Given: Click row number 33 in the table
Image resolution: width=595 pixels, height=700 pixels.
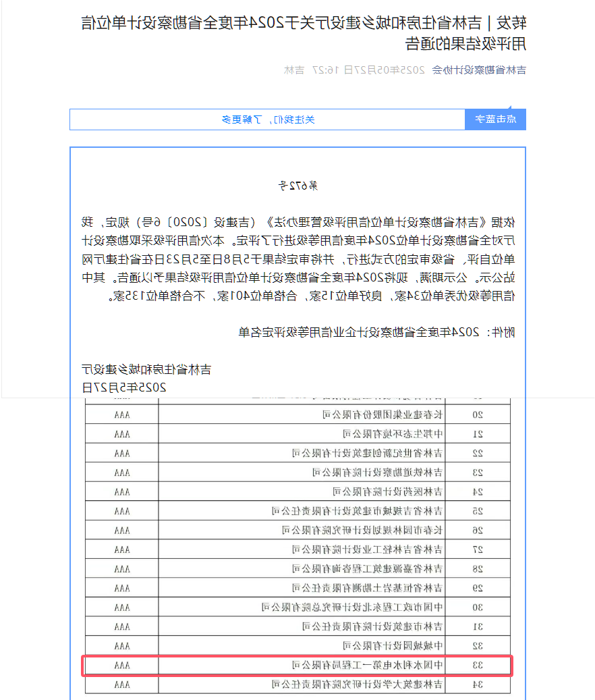Looking at the screenshot, I should [478, 665].
